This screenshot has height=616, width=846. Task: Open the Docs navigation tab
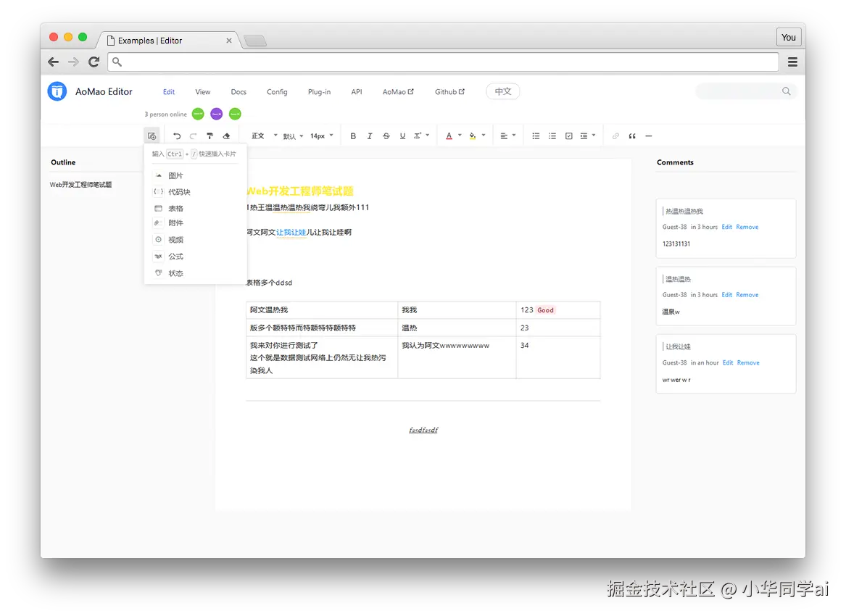coord(239,92)
